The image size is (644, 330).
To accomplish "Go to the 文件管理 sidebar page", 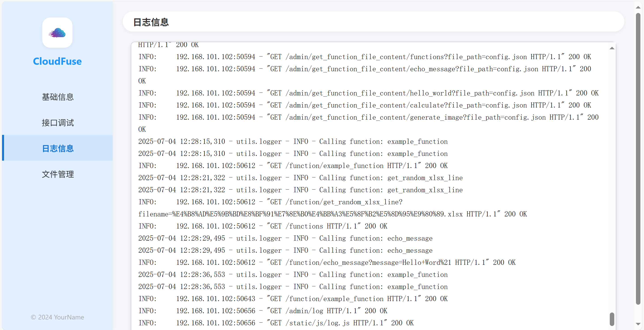I will [58, 174].
